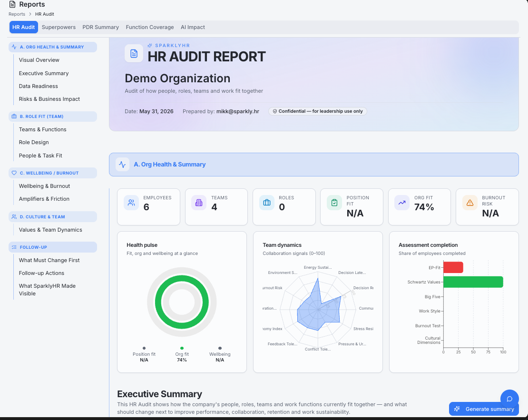Click the Executive Summary heading
The width and height of the screenshot is (528, 420).
(160, 394)
